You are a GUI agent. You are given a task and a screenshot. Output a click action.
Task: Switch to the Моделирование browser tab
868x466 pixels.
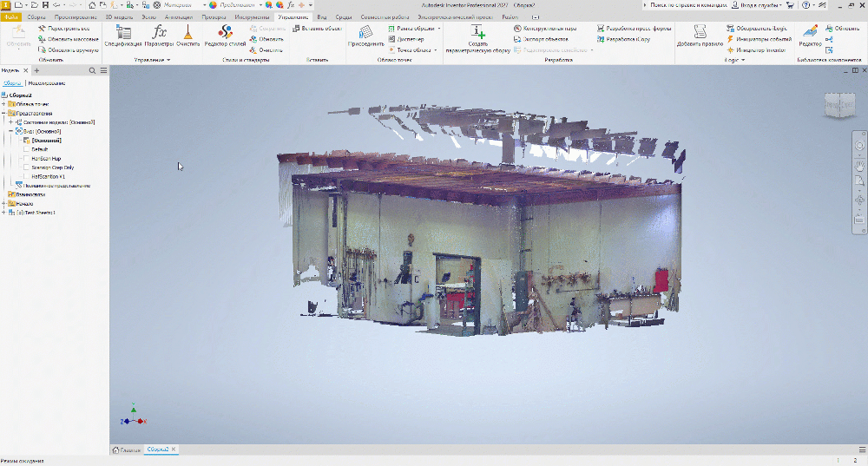pos(47,83)
